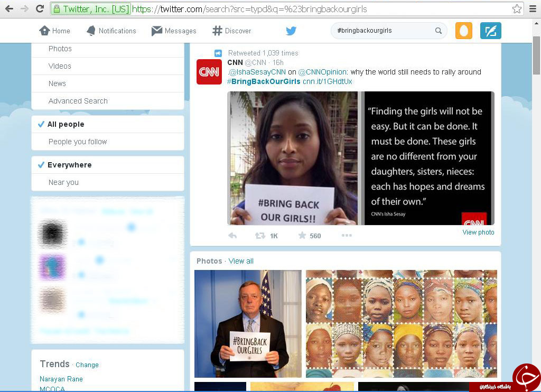Click the green padlock security icon
This screenshot has width=541, height=392.
57,9
